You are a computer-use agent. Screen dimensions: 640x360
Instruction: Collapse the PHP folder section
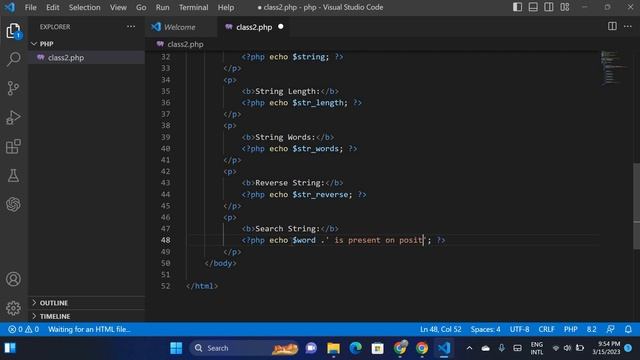pyautogui.click(x=87, y=44)
